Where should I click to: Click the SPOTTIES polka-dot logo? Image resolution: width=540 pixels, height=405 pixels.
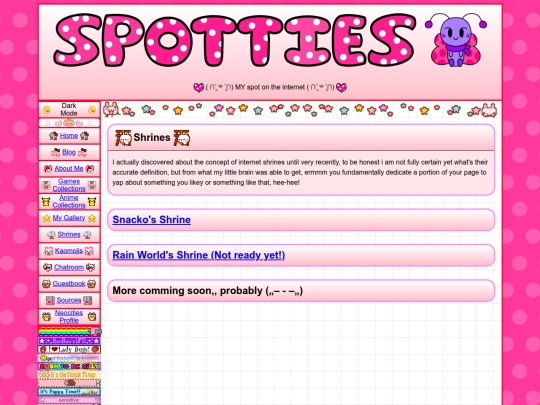coord(235,40)
